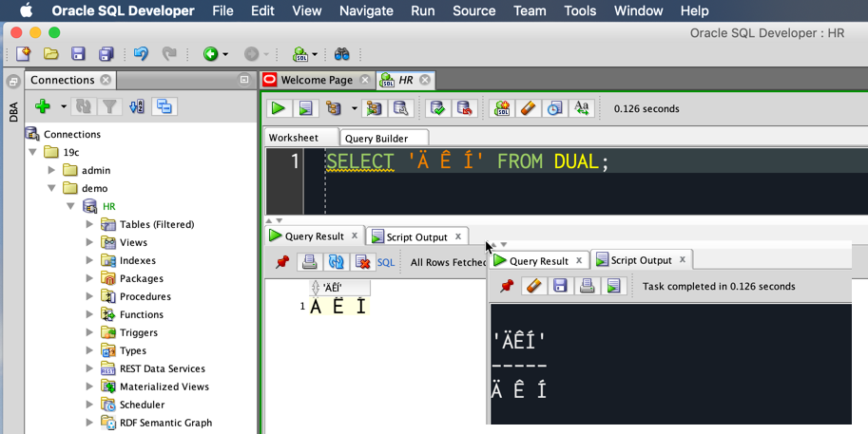Image resolution: width=868 pixels, height=434 pixels.
Task: Click the eraser Clear icon in Script Output
Action: click(533, 286)
